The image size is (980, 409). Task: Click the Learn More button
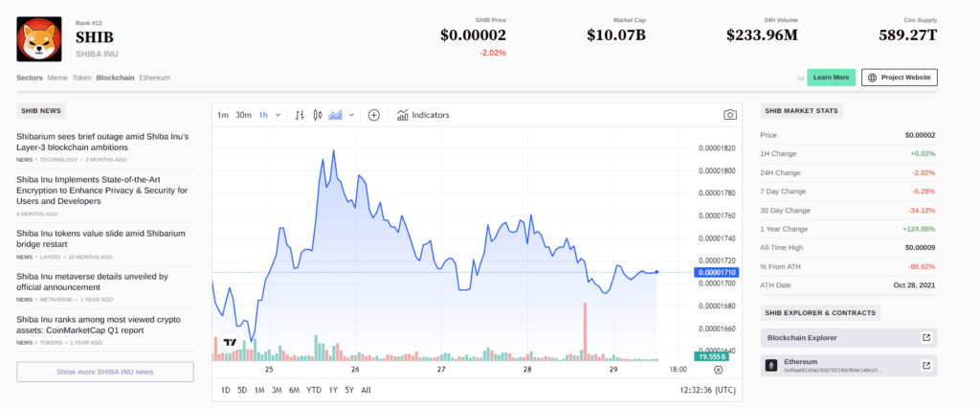[x=832, y=78]
